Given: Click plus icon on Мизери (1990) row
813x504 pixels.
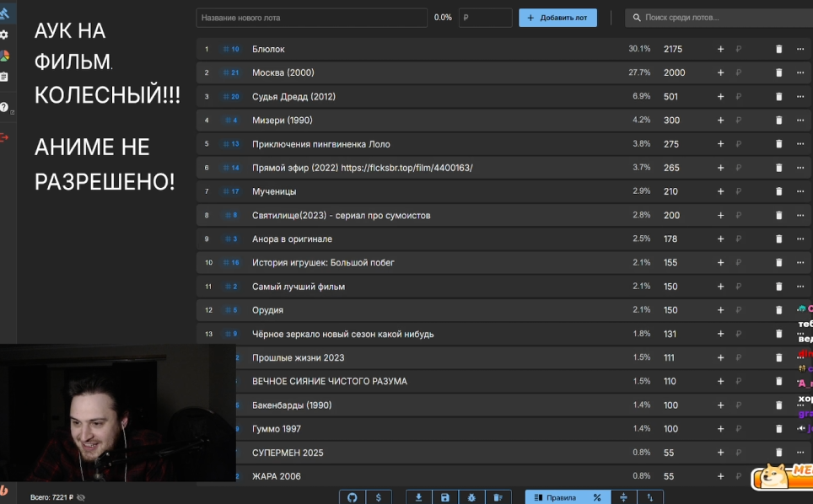Looking at the screenshot, I should [720, 121].
